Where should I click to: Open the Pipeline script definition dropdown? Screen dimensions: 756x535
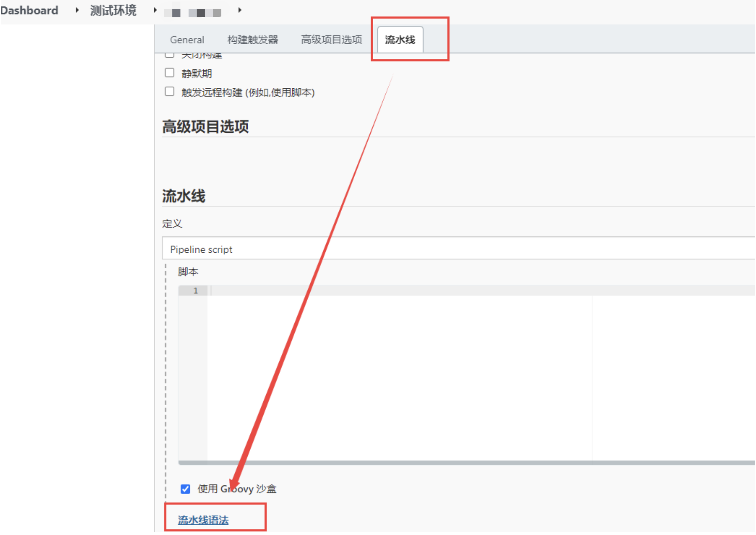pyautogui.click(x=457, y=249)
